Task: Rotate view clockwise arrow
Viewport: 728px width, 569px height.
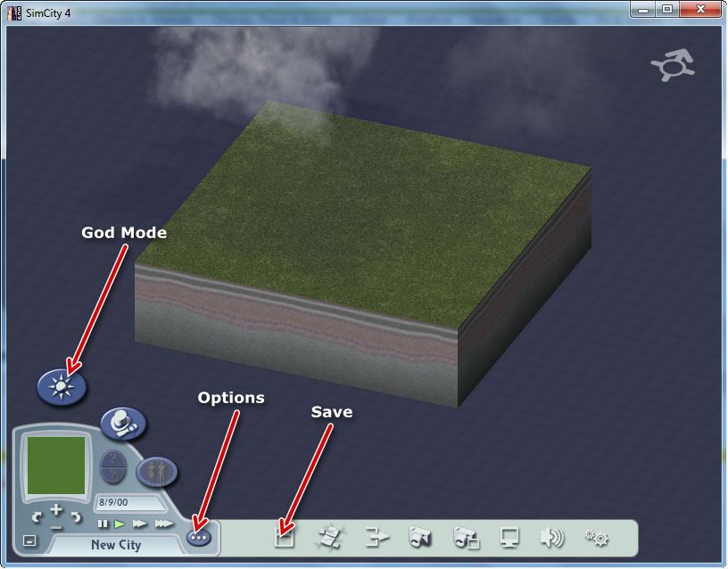Action: (x=76, y=516)
